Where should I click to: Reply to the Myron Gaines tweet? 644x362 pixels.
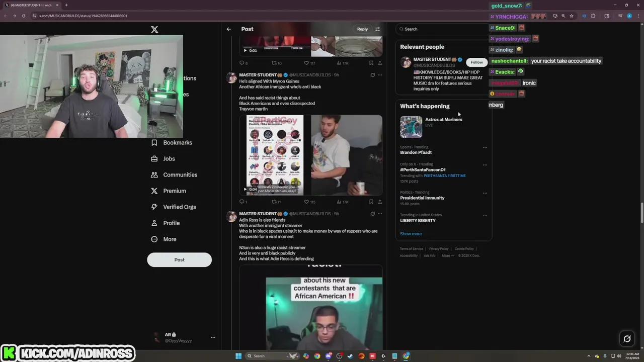click(243, 202)
